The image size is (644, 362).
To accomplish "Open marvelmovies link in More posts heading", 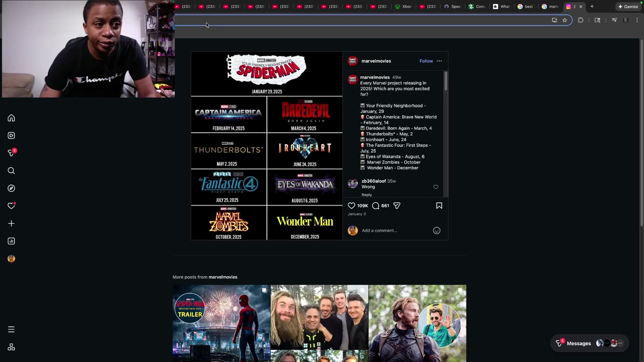I will point(223,277).
